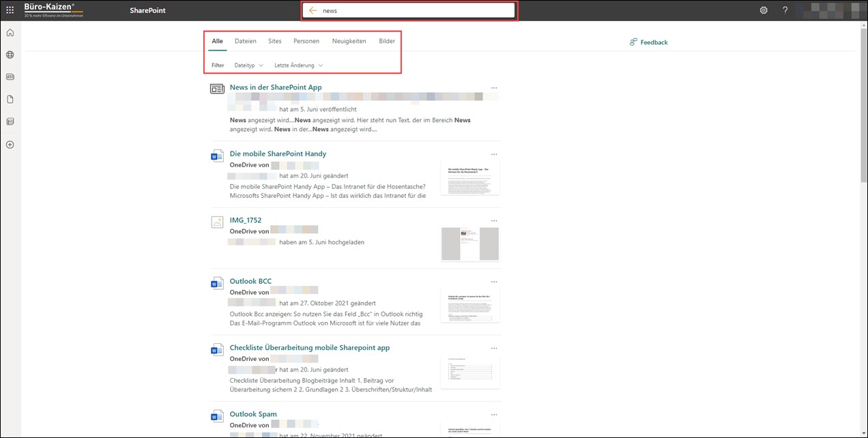Switch to the Personen tab
The width and height of the screenshot is (868, 438).
pos(306,41)
